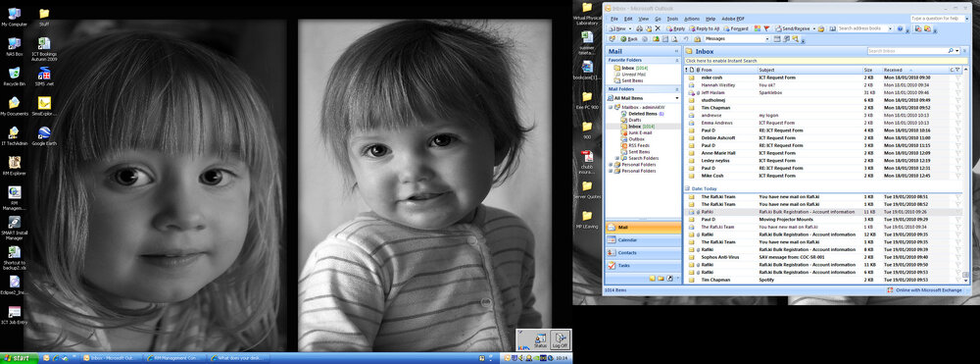Click the Notes icon below Tasks
980x364 pixels.
[x=653, y=279]
